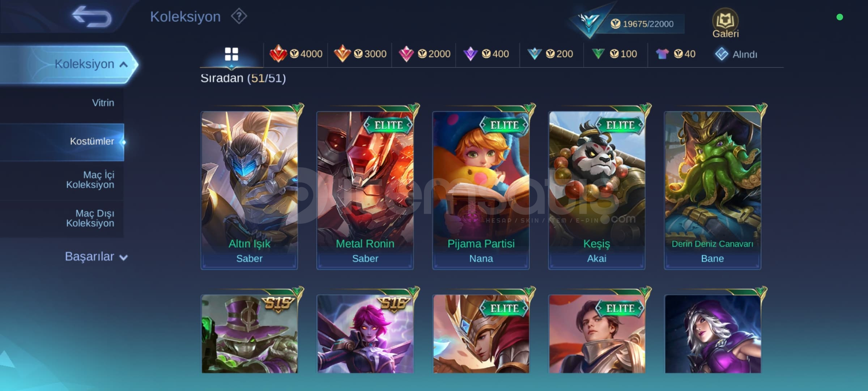868x391 pixels.
Task: Open the Galeri book icon
Action: [x=725, y=23]
